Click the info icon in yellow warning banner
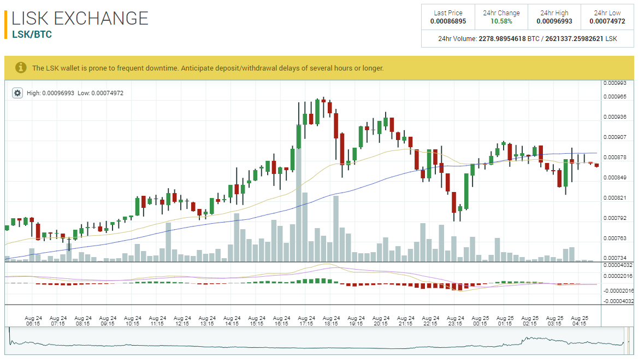The height and width of the screenshot is (361, 644). pyautogui.click(x=21, y=68)
